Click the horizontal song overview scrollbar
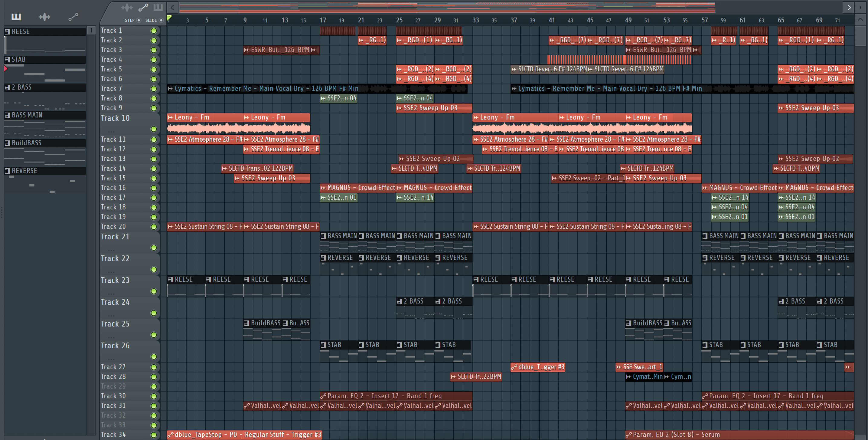 (447, 8)
